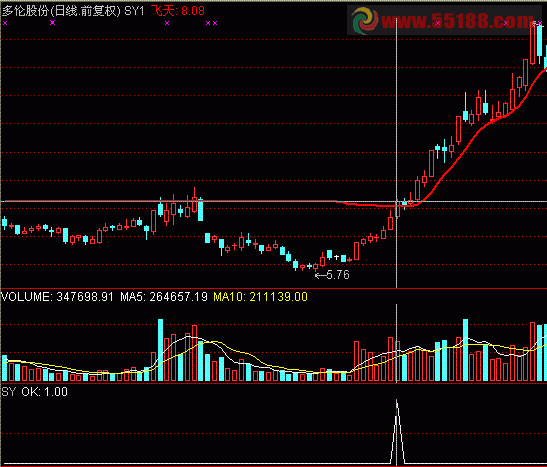Open the SY1 indicator label
Viewport: 547px width, 467px height.
(134, 11)
